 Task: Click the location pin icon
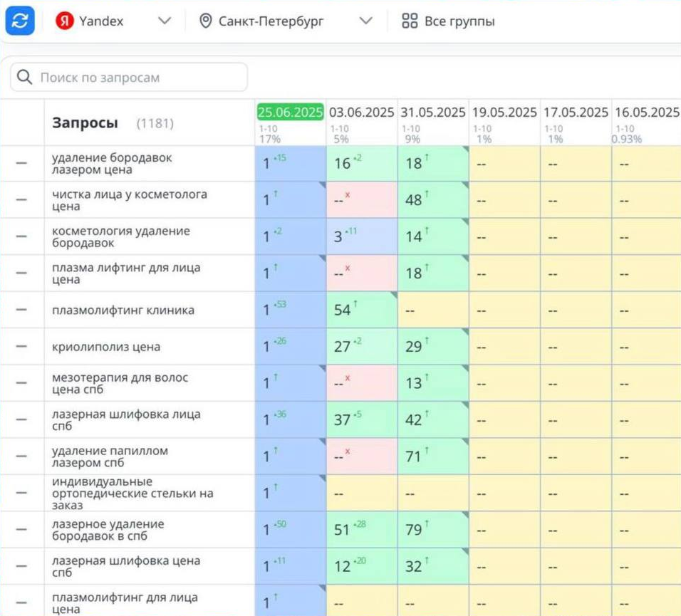pyautogui.click(x=205, y=21)
